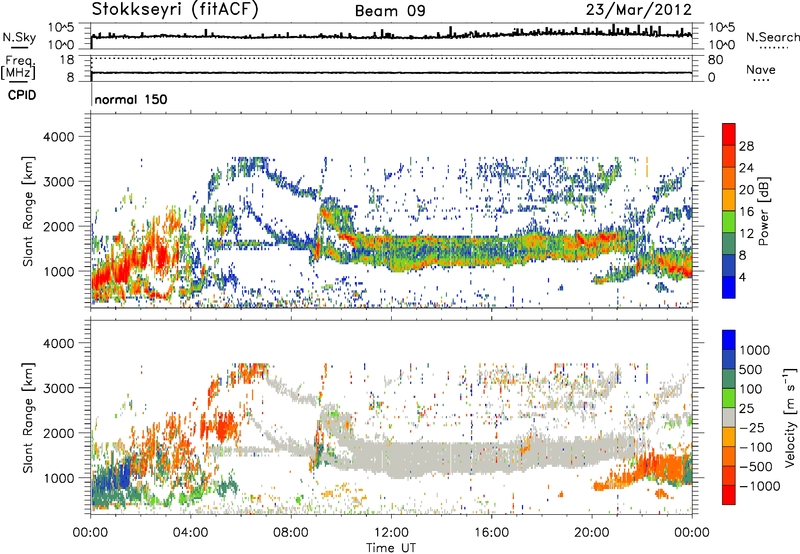Click the 28 label on Power colorbar
This screenshot has width=800, height=554.
coord(746,146)
